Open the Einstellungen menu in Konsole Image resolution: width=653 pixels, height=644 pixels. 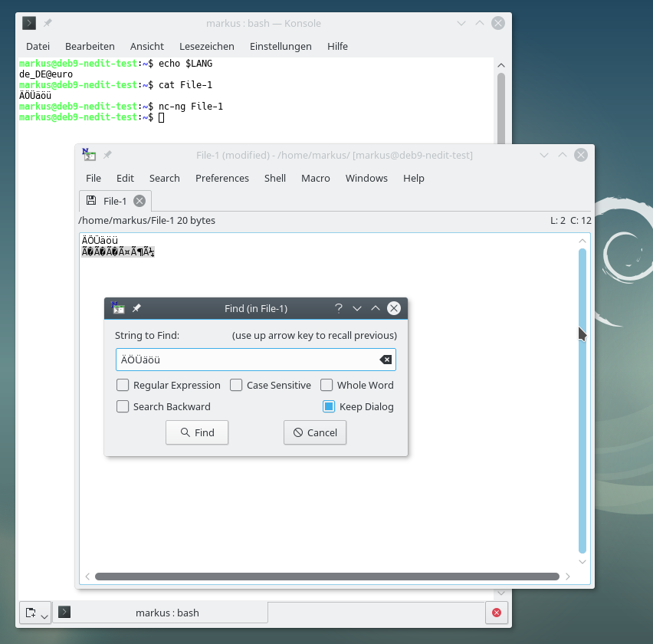(280, 46)
